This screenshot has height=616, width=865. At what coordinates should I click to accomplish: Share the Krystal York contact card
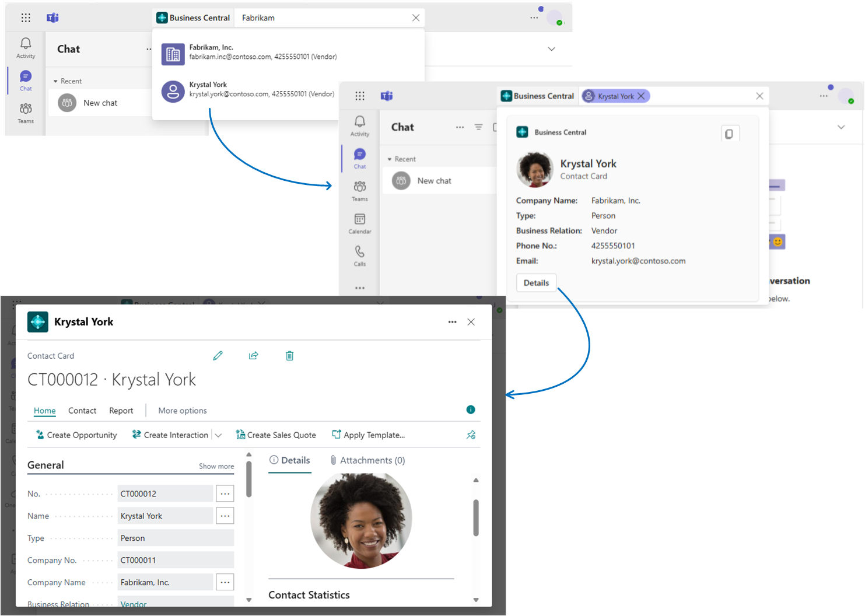coord(253,355)
